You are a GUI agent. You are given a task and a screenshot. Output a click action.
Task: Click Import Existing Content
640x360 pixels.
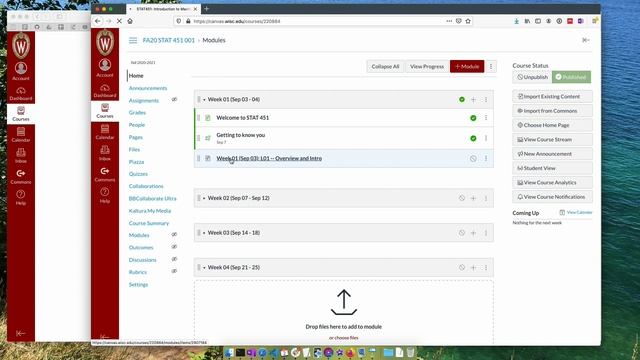tap(552, 96)
